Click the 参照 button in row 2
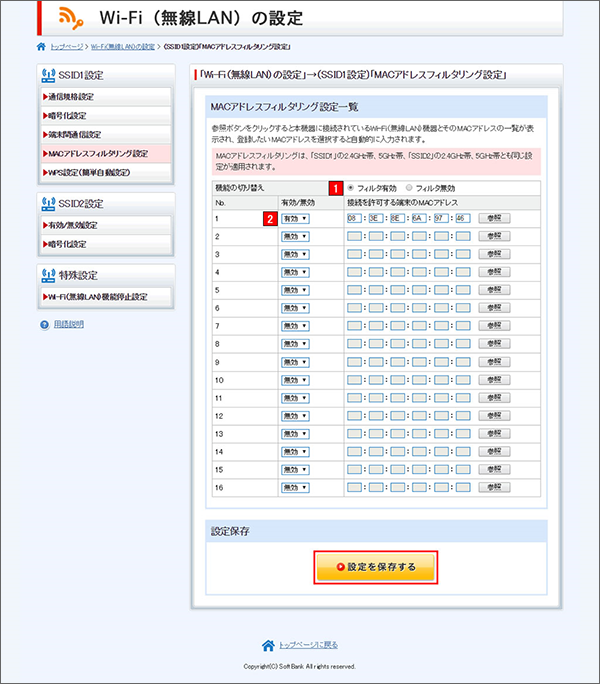 coord(494,236)
